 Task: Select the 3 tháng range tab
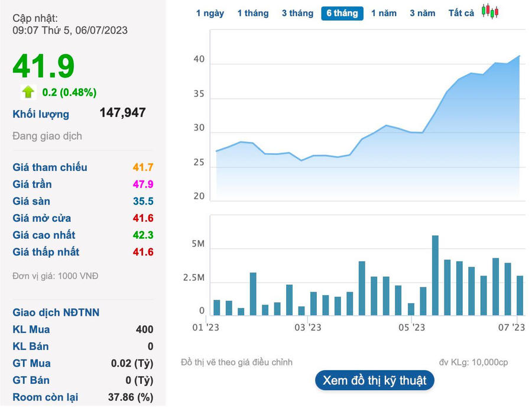[297, 13]
